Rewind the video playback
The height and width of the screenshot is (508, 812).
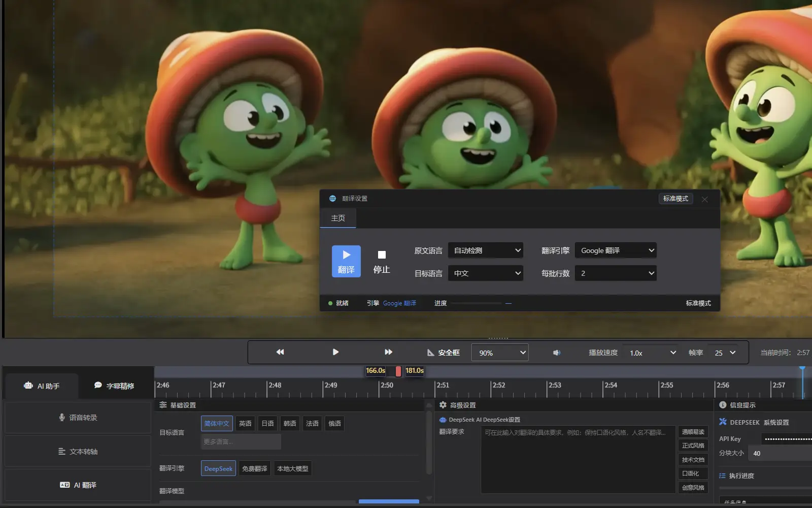[x=280, y=352]
